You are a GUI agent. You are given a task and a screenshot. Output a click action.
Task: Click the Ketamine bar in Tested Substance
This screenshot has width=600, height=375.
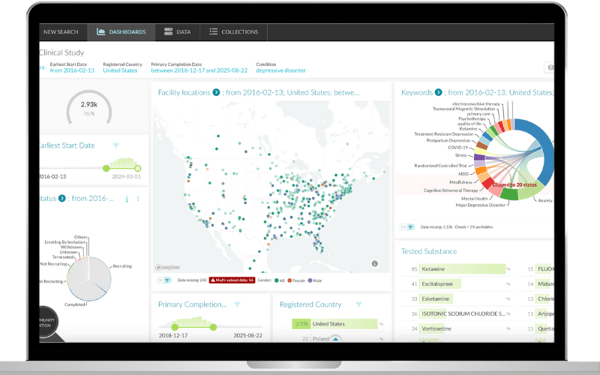point(462,269)
